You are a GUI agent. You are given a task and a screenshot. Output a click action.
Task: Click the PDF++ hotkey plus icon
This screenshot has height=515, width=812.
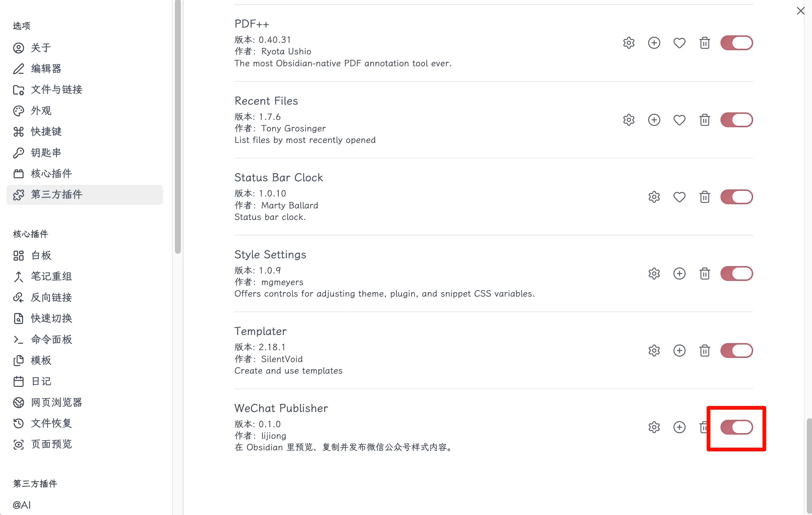(x=654, y=43)
